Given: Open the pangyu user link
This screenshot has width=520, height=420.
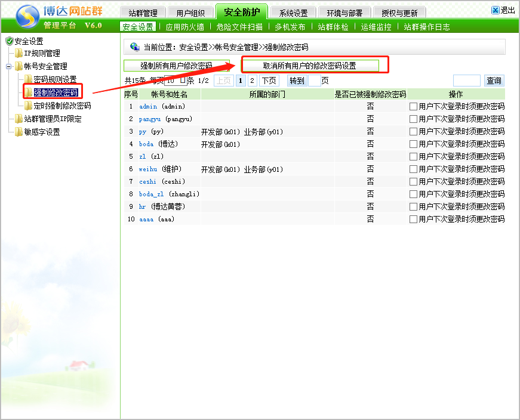Looking at the screenshot, I should click(150, 119).
